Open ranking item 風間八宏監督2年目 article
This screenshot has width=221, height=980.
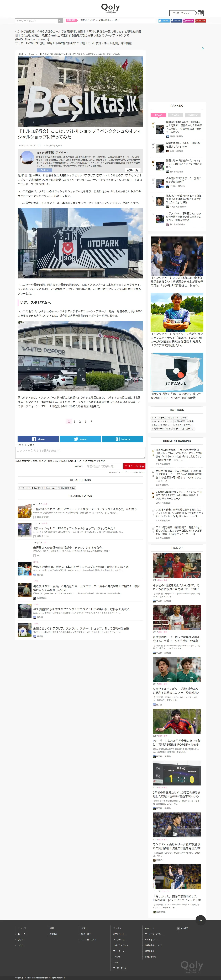(x=184, y=127)
